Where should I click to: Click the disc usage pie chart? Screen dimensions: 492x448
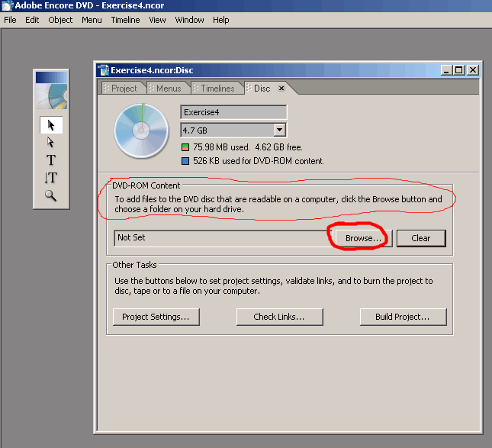(141, 131)
